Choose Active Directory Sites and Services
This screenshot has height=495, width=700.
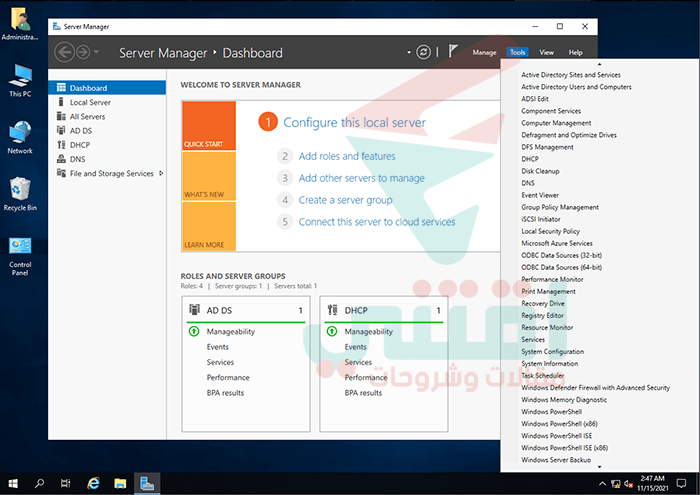pos(571,75)
